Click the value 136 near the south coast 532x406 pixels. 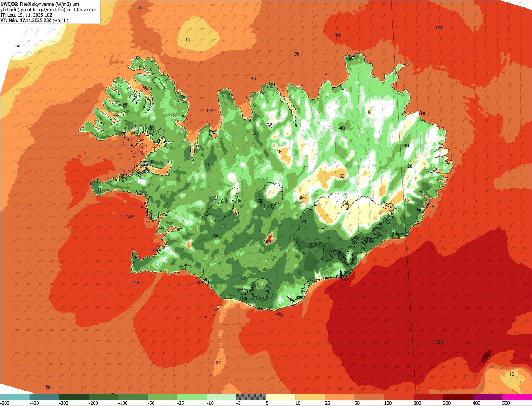244,299
